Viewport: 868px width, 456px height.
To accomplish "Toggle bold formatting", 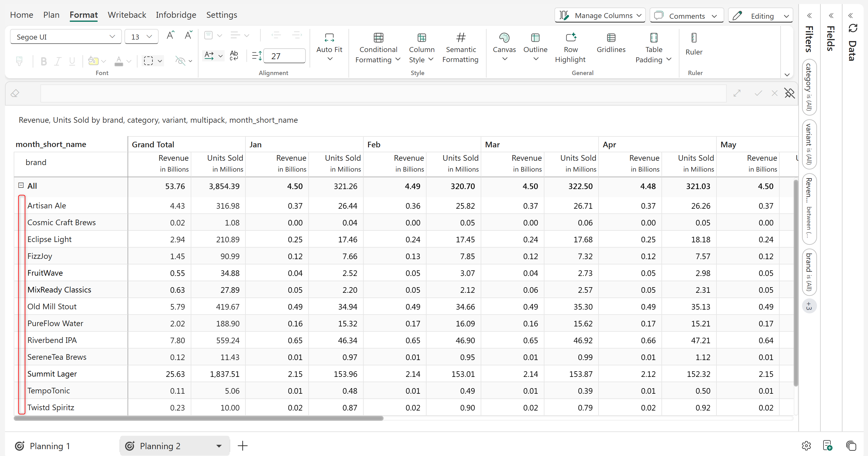I will coord(44,61).
